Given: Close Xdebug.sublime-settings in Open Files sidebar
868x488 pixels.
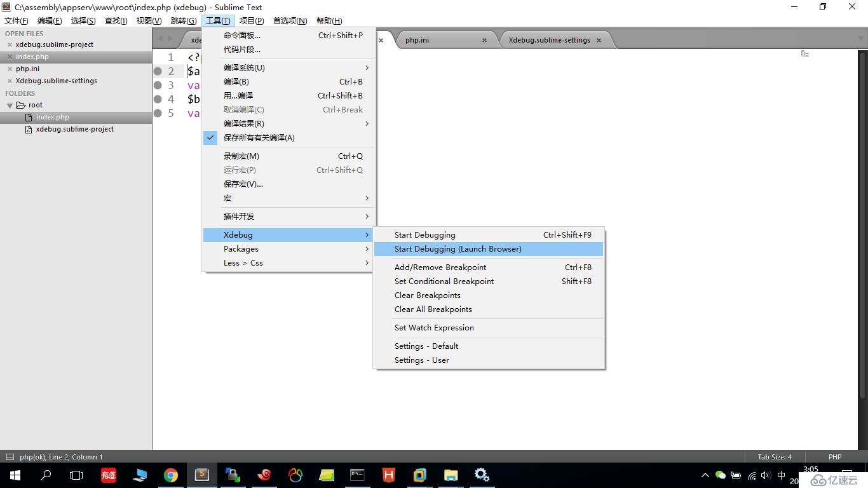Looking at the screenshot, I should (x=10, y=81).
